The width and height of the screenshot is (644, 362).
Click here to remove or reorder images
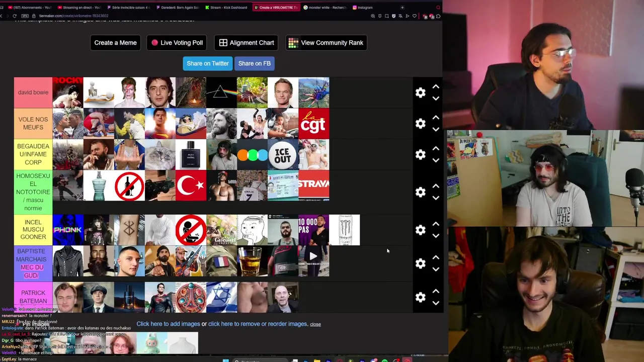pyautogui.click(x=258, y=324)
